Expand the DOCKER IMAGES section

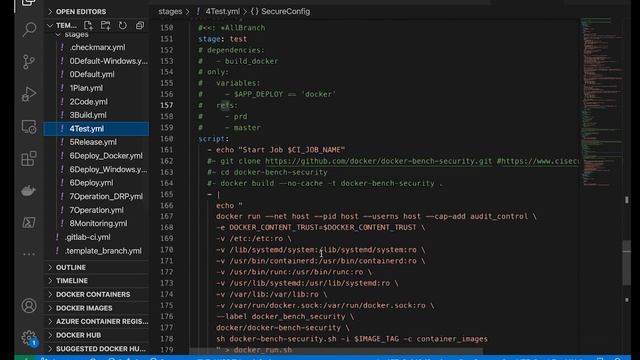(96, 308)
